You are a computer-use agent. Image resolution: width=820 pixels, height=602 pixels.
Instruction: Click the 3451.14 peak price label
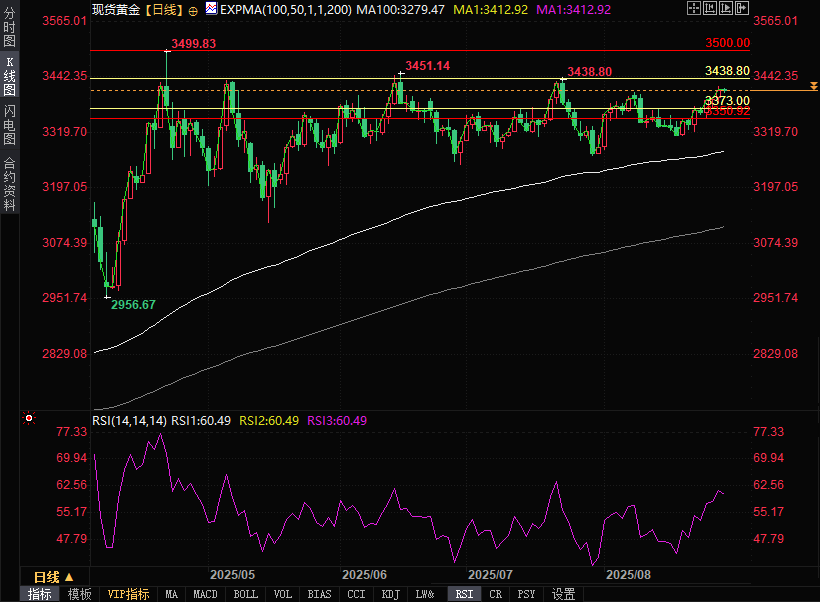[428, 65]
